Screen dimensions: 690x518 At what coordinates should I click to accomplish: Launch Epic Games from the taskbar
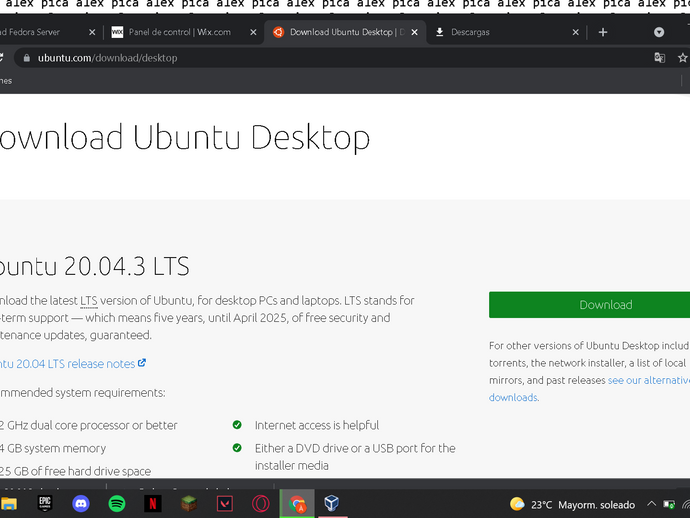pos(45,503)
